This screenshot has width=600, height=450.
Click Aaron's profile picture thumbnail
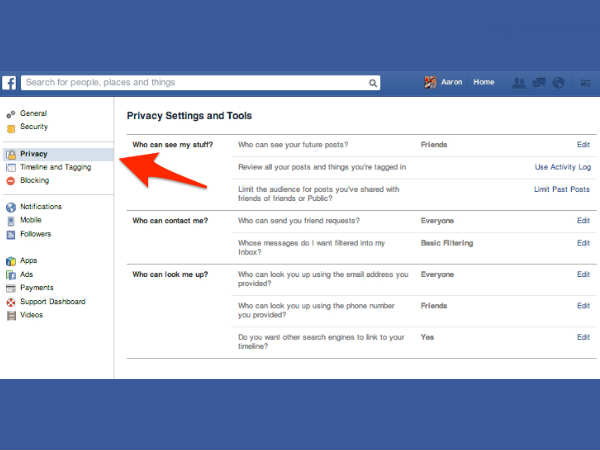(431, 83)
